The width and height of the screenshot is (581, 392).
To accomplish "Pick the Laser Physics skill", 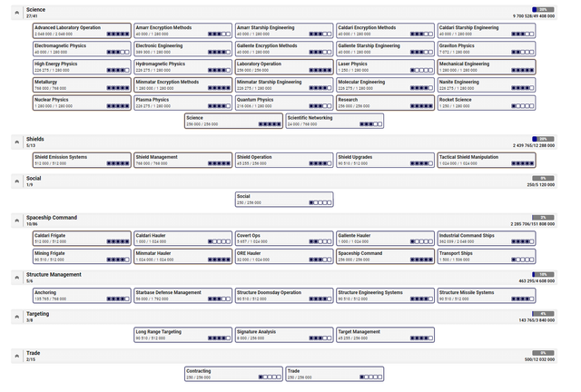I will [385, 67].
